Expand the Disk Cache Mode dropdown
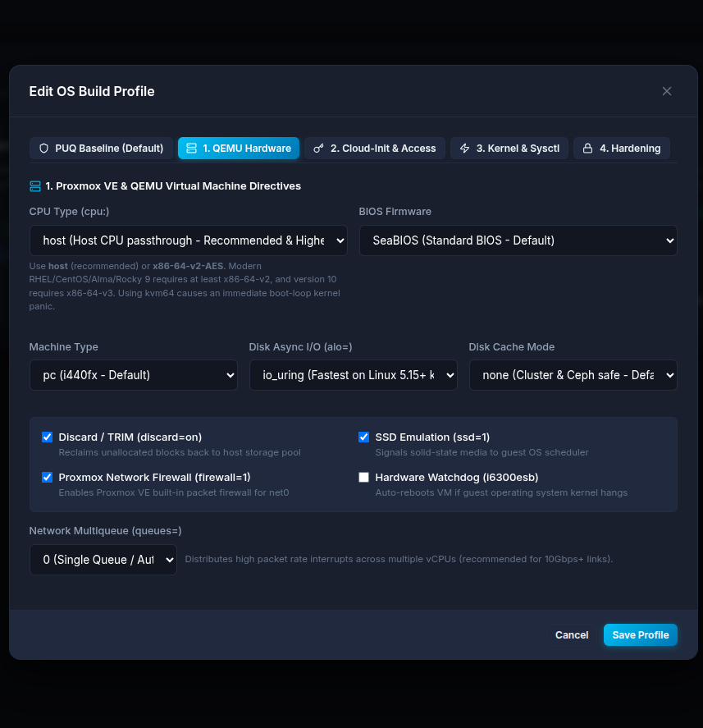Screen dimensions: 703x728 [x=573, y=375]
